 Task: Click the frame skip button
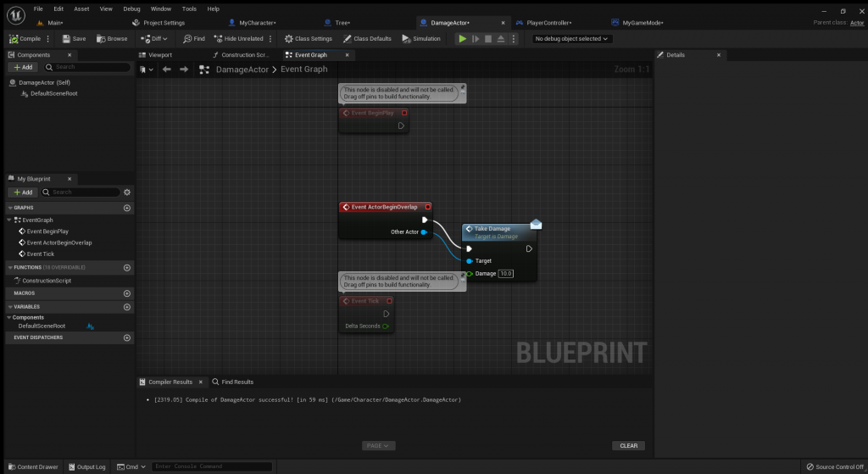tap(476, 39)
